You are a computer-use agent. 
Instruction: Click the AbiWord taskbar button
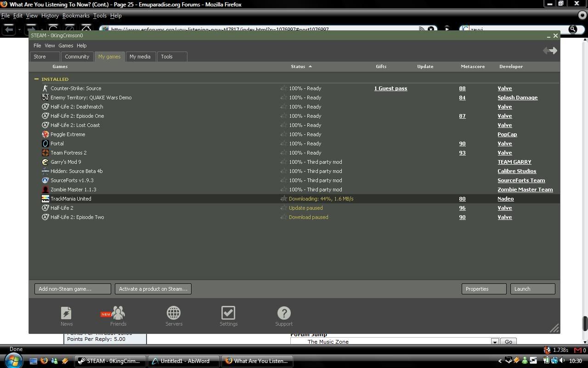pyautogui.click(x=184, y=361)
